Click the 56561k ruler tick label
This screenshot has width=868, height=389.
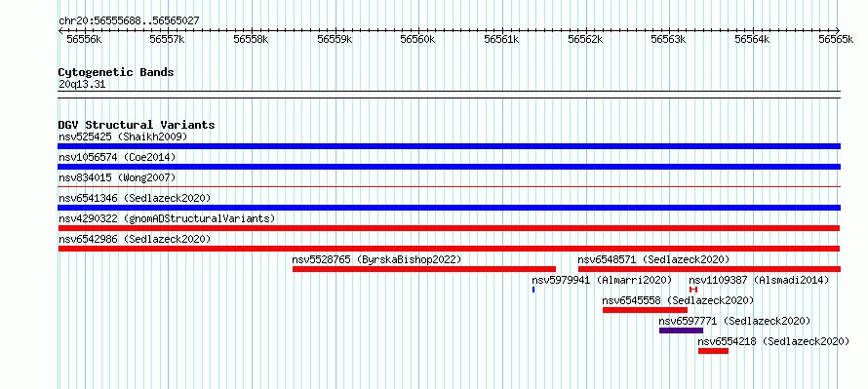click(501, 39)
